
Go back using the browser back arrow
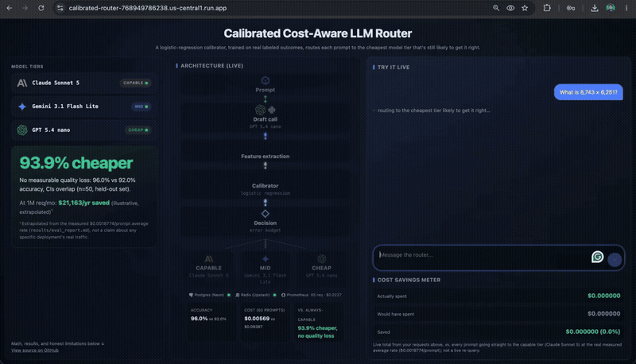click(x=10, y=8)
